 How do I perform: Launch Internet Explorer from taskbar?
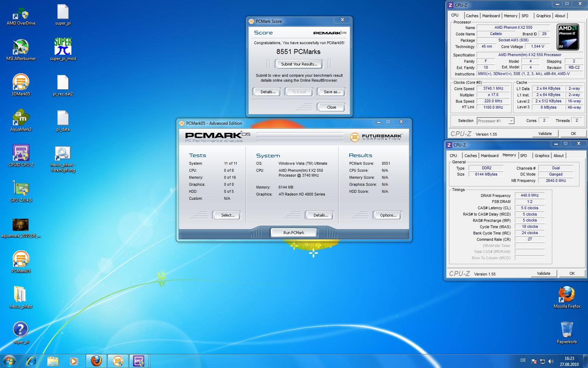31,361
